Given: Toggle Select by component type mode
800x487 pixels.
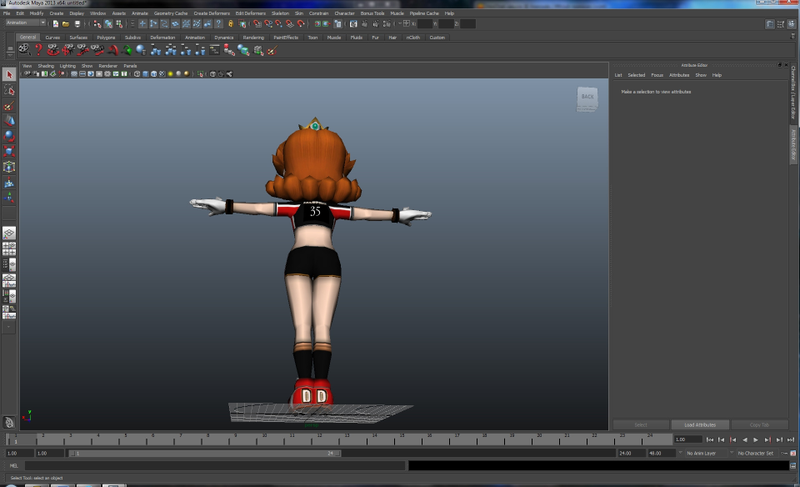Looking at the screenshot, I should [x=119, y=24].
